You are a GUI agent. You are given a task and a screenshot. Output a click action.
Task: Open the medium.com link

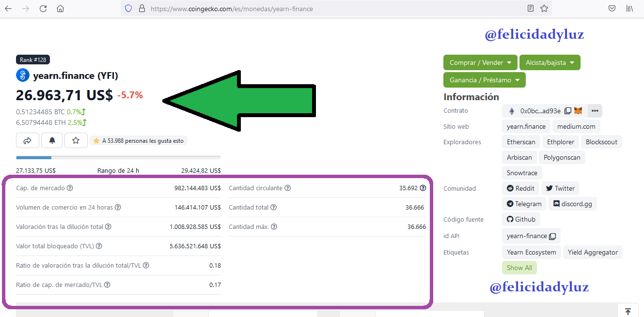(x=576, y=126)
